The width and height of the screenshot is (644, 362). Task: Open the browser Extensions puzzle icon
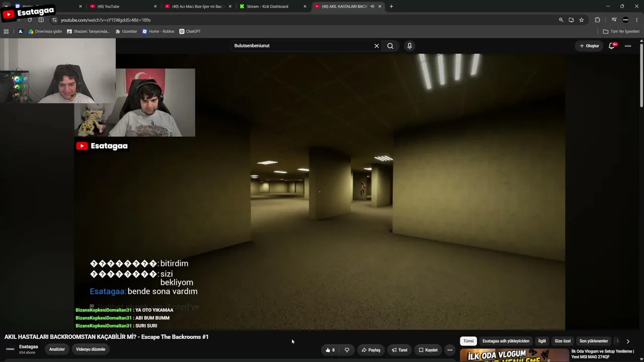point(597,20)
